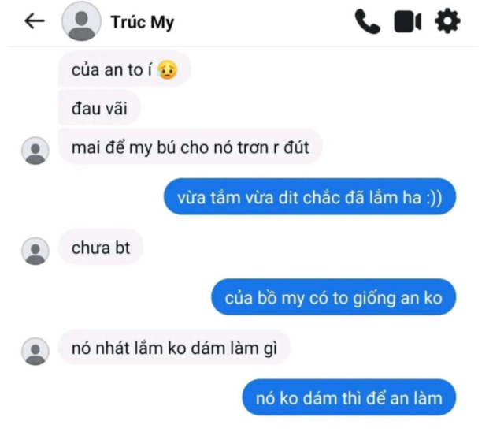Image resolution: width=504 pixels, height=447 pixels.
Task: Tap the avatar beside 'chưa bt' message
Action: click(35, 251)
